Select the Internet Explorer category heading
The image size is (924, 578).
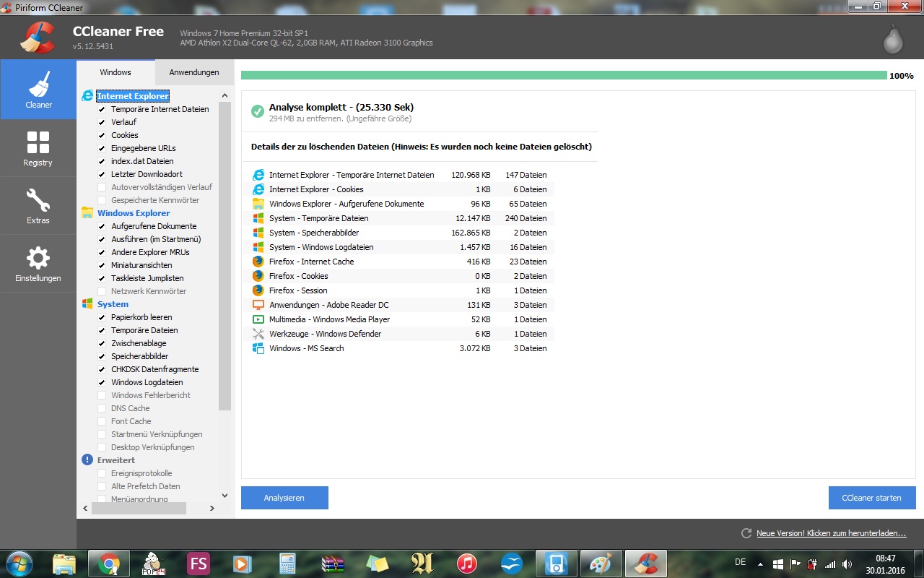(x=133, y=96)
